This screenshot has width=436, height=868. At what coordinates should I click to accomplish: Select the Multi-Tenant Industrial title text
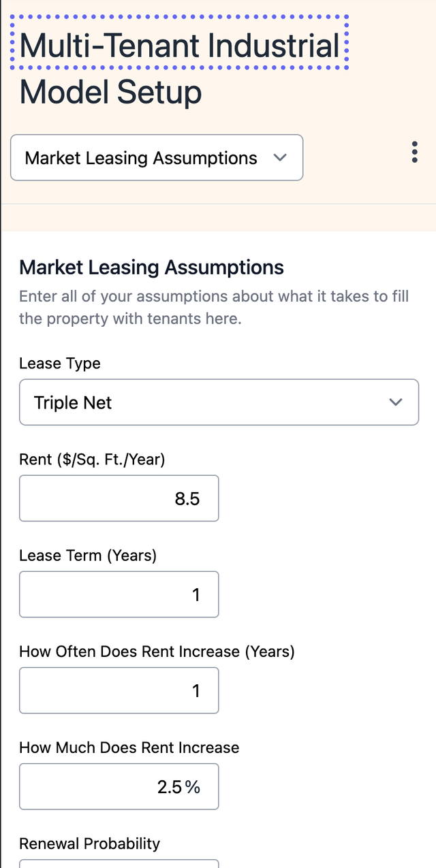[x=180, y=46]
